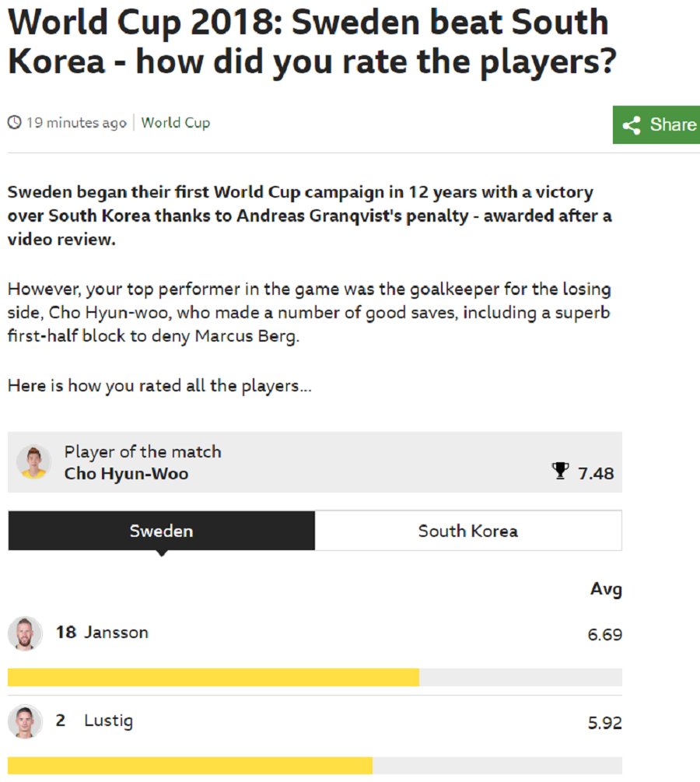This screenshot has height=782, width=700.
Task: Click the Avg column header
Action: pos(606,590)
